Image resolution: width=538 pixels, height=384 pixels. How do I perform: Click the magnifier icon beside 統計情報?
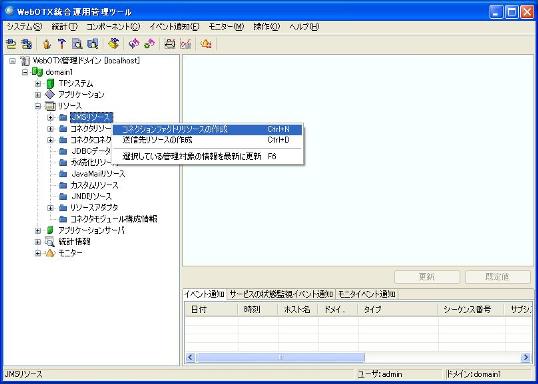[x=50, y=242]
